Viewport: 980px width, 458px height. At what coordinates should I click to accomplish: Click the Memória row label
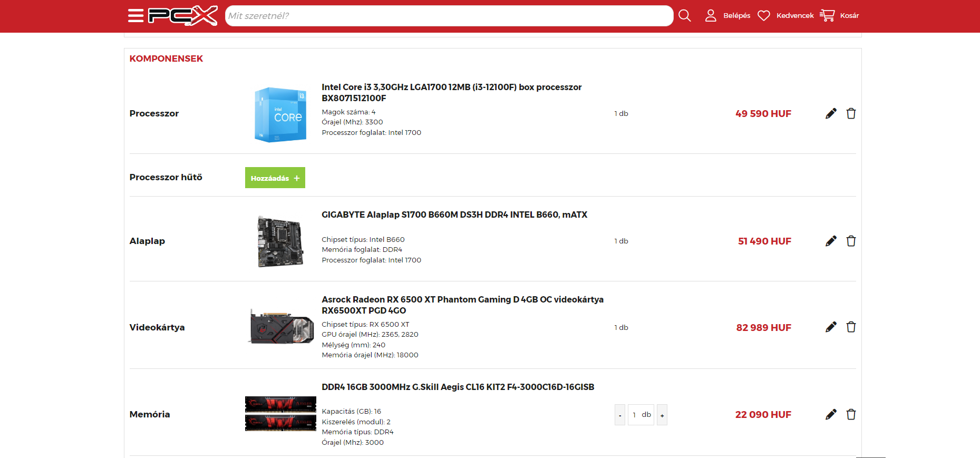click(150, 414)
